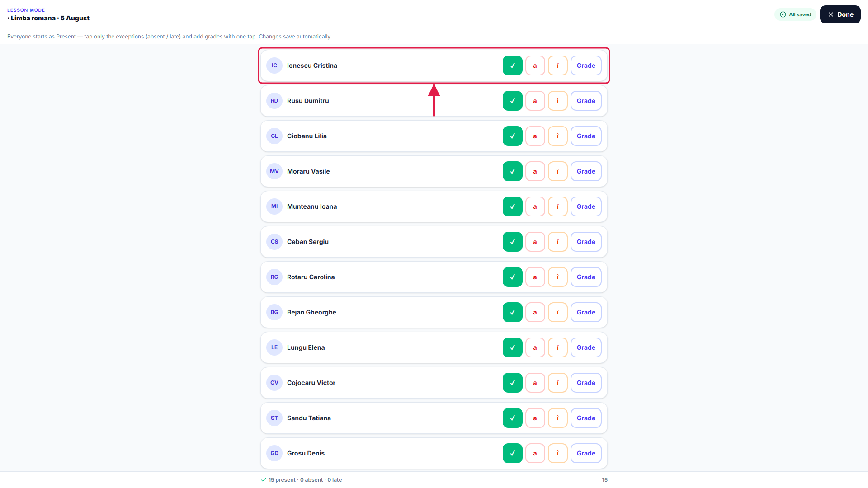Mark Bejan Gheorghe present with the checkmark
This screenshot has width=868, height=488.
click(512, 312)
